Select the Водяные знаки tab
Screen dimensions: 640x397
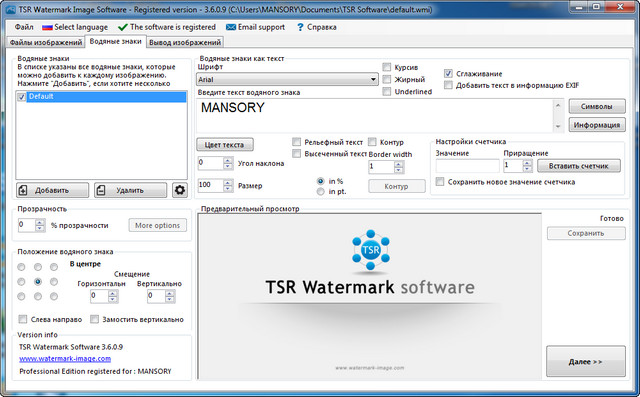[x=116, y=41]
